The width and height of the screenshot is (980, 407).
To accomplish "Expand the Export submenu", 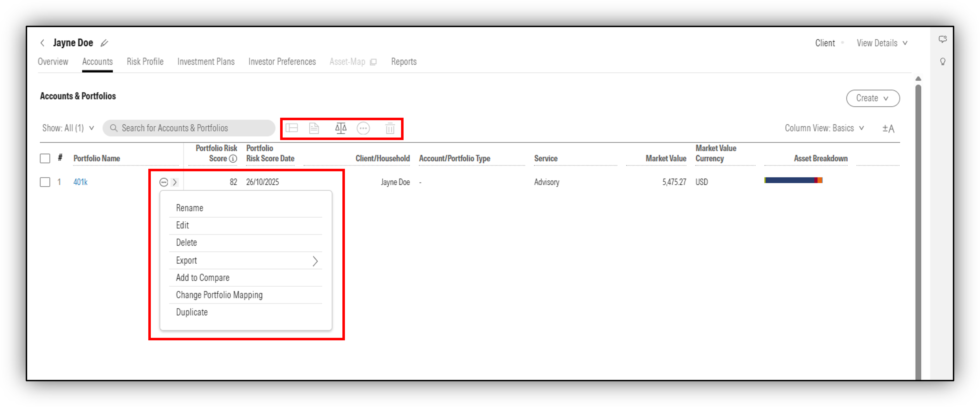I will coord(245,261).
